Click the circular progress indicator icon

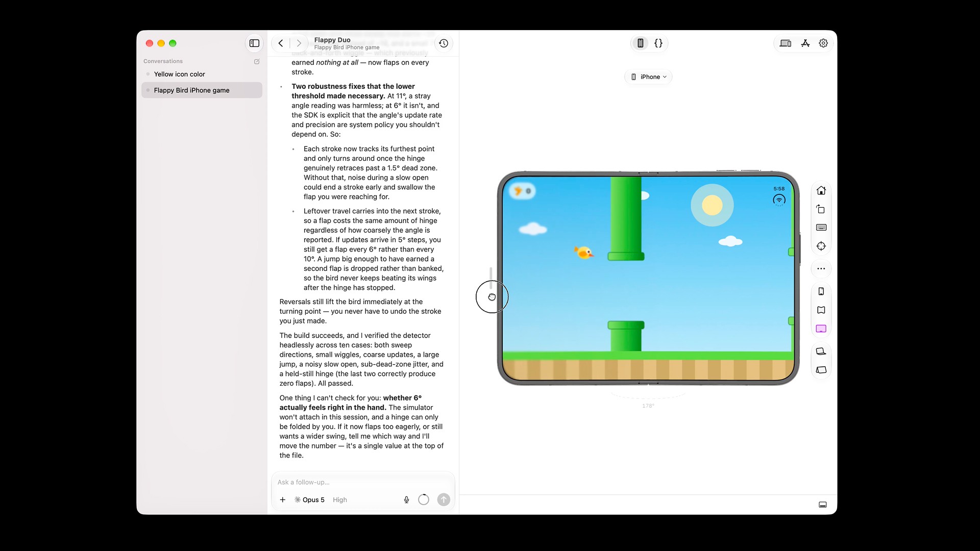[x=424, y=500]
